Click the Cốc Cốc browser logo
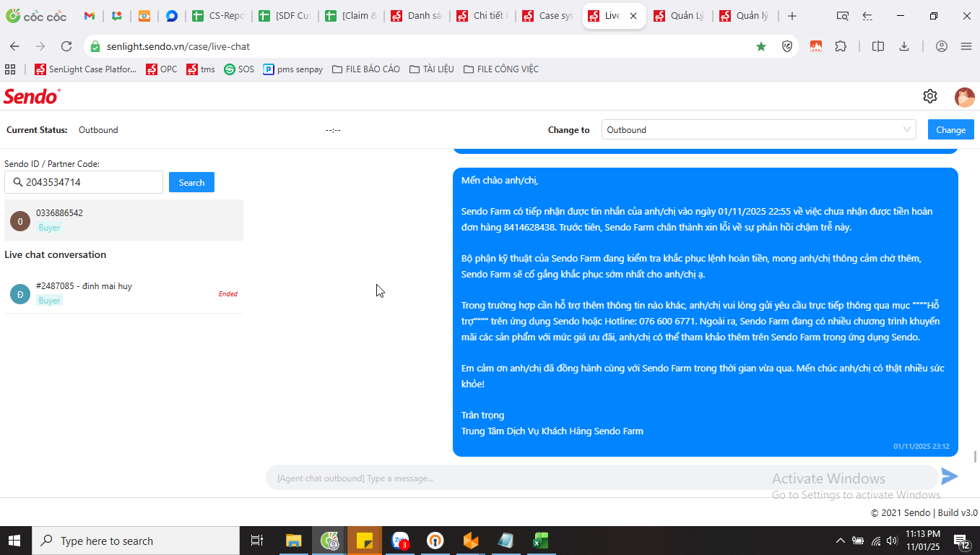 click(36, 16)
